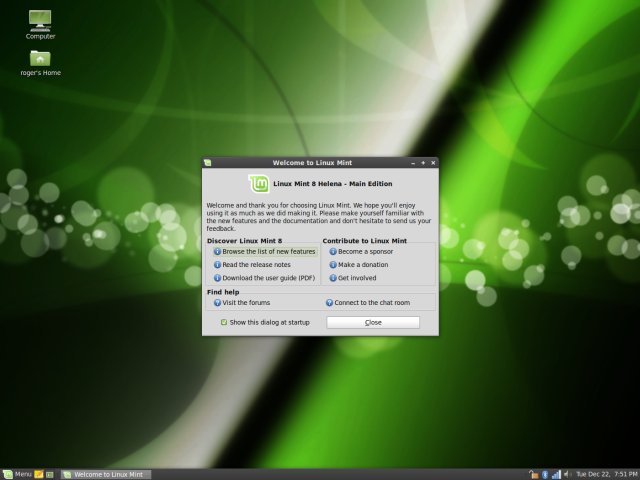Click the lock icon in system tray
Image resolution: width=640 pixels, height=480 pixels.
pyautogui.click(x=534, y=474)
